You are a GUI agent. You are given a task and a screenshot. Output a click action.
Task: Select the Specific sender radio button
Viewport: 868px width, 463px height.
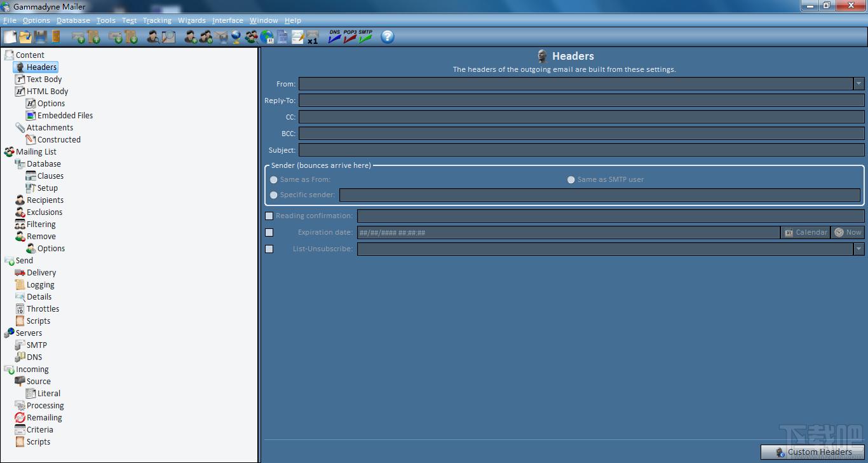[274, 195]
